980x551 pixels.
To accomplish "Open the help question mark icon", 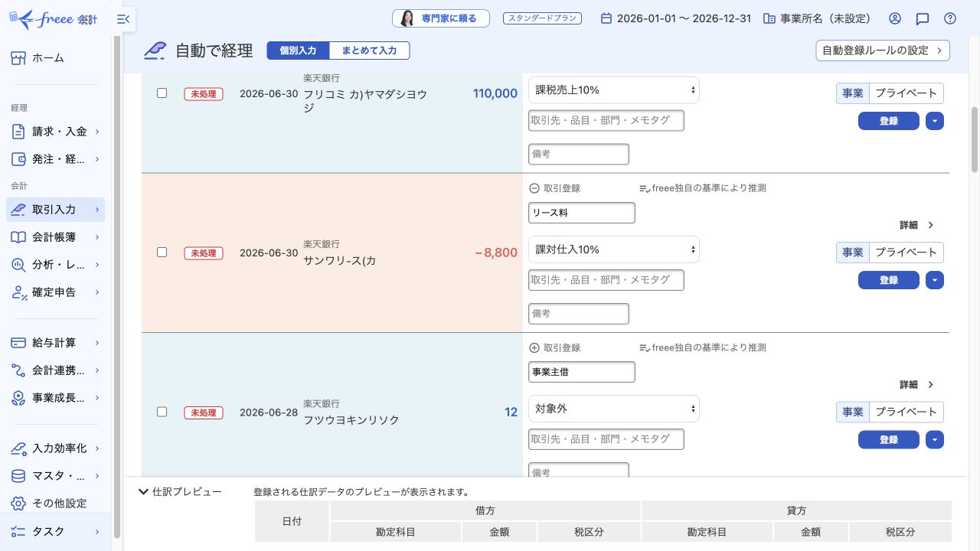I will 950,18.
